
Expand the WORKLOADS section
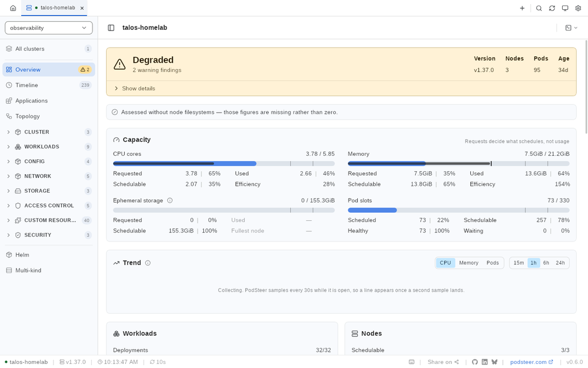point(49,147)
